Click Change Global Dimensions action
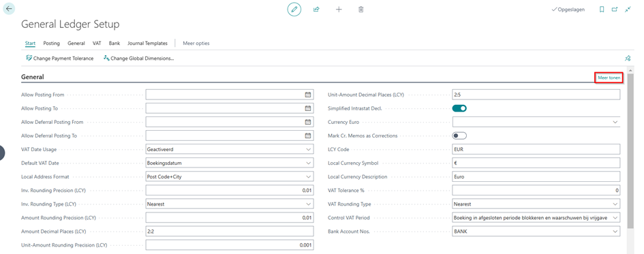The image size is (644, 254). pos(139,59)
